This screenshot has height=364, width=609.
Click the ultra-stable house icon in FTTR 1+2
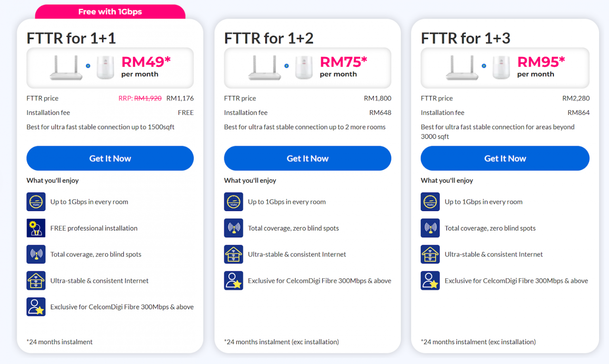point(234,254)
